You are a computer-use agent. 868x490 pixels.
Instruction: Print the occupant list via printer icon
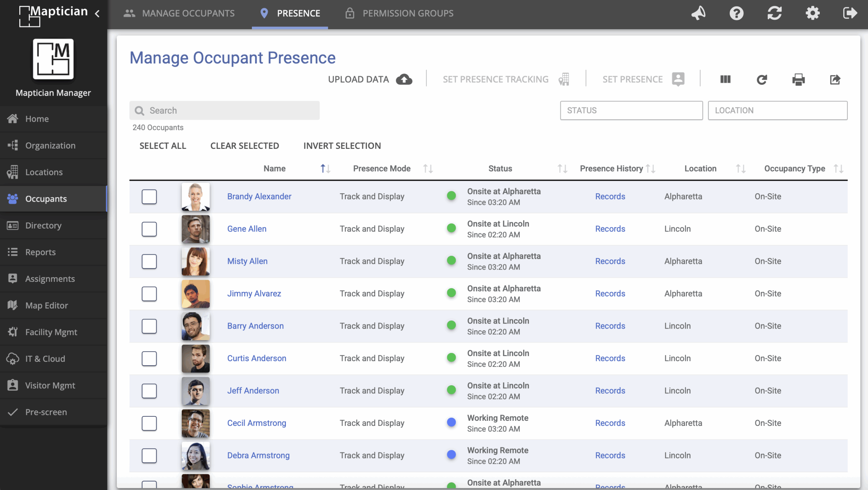coord(798,80)
